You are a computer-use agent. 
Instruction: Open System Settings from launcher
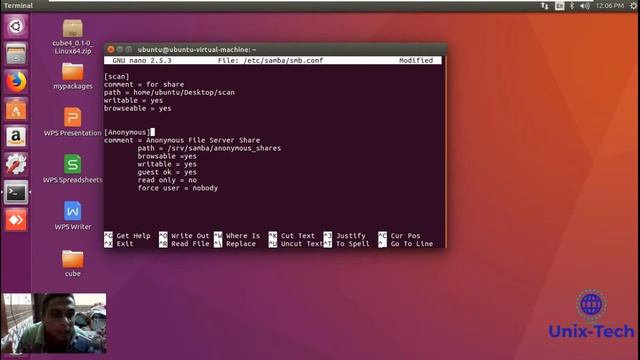pos(16,164)
